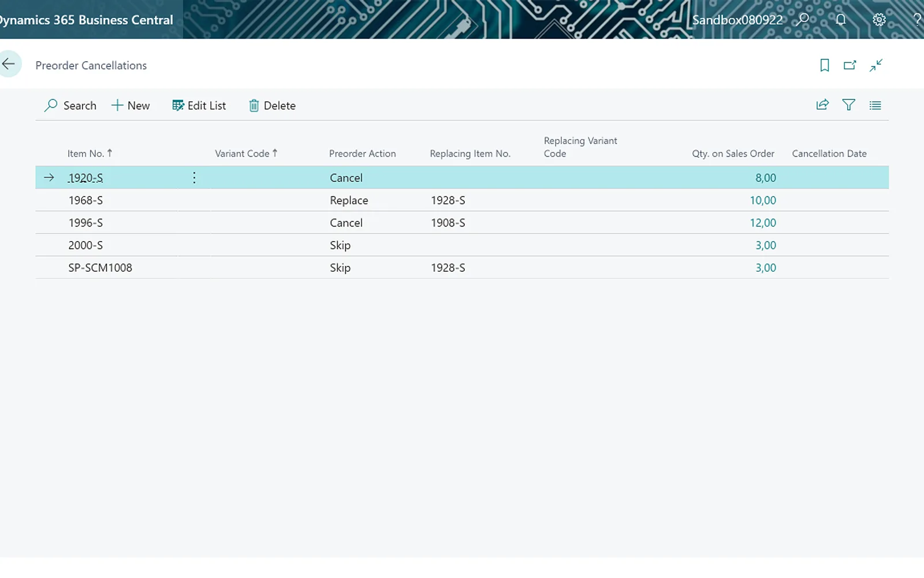Collapse the page with the shrink arrows icon
This screenshot has height=578, width=924.
(876, 65)
